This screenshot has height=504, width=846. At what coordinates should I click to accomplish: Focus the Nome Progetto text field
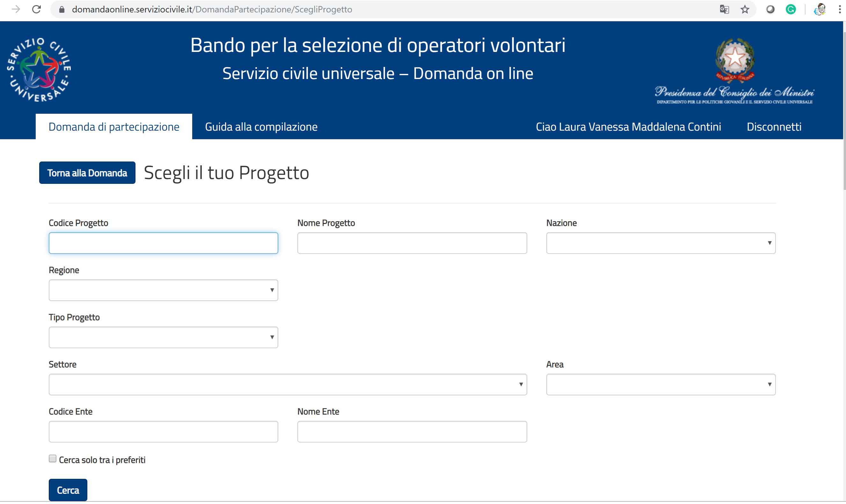(412, 243)
